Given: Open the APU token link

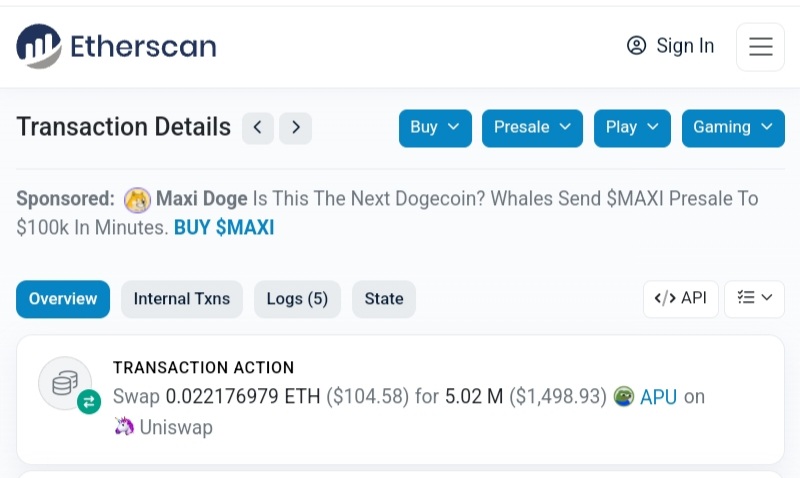Looking at the screenshot, I should click(658, 397).
